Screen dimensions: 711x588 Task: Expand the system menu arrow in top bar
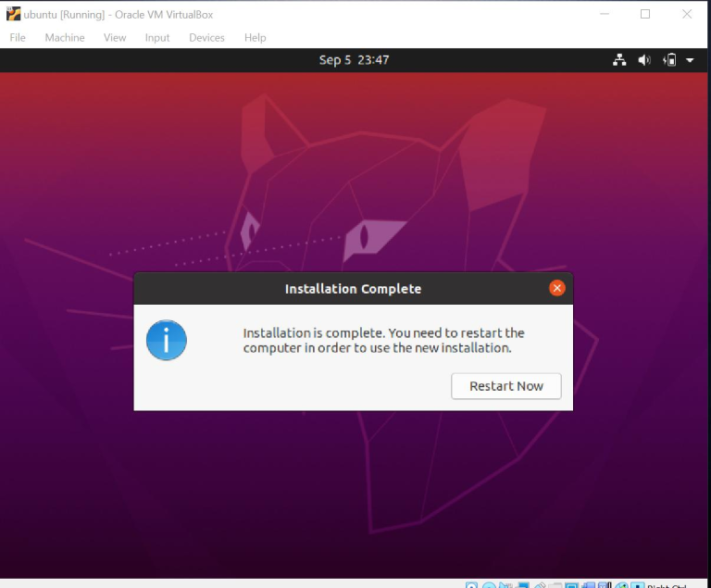690,60
